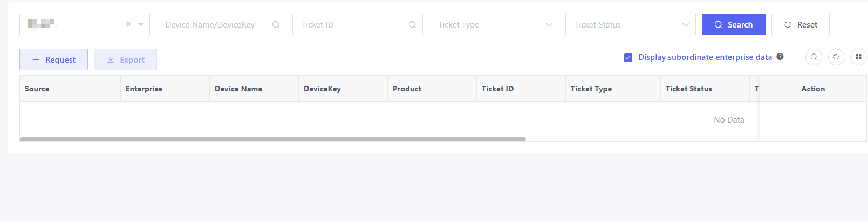Open the Ticket Type dropdown

[x=494, y=25]
